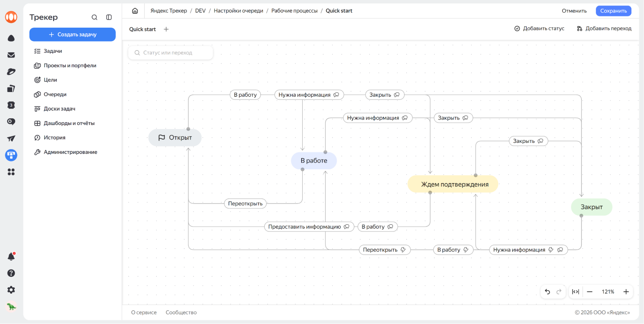Open notifications bell icon
This screenshot has width=644, height=324.
pos(11,256)
